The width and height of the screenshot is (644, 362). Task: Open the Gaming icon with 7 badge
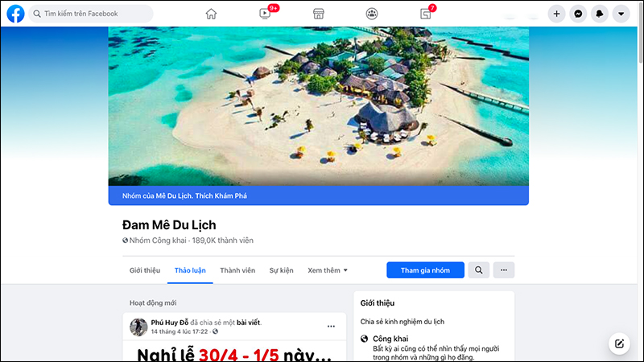point(426,14)
